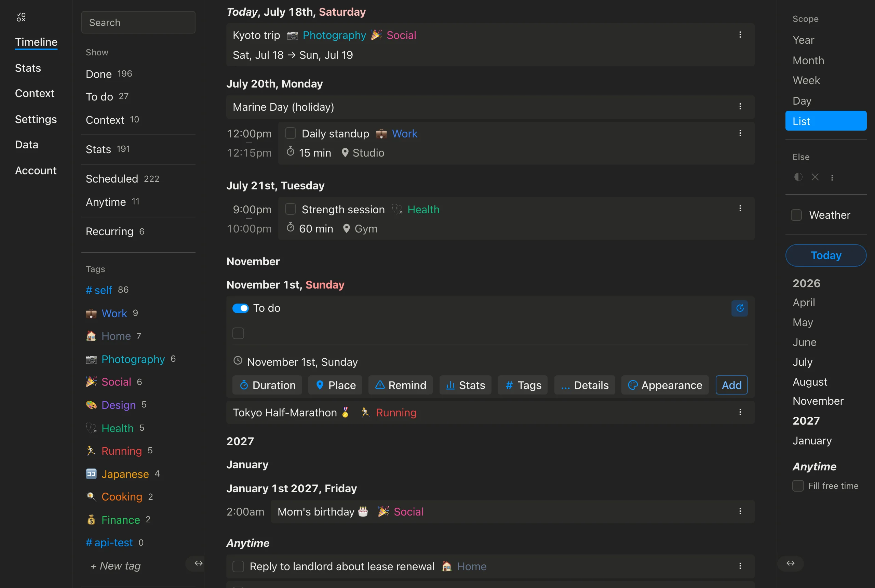This screenshot has width=875, height=588.
Task: Open the Account section
Action: [36, 171]
